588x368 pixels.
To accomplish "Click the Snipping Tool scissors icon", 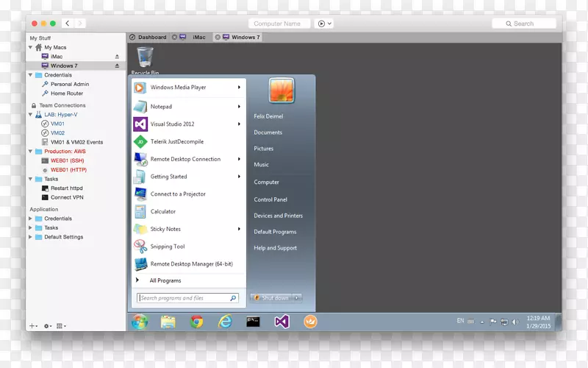I will pos(140,247).
